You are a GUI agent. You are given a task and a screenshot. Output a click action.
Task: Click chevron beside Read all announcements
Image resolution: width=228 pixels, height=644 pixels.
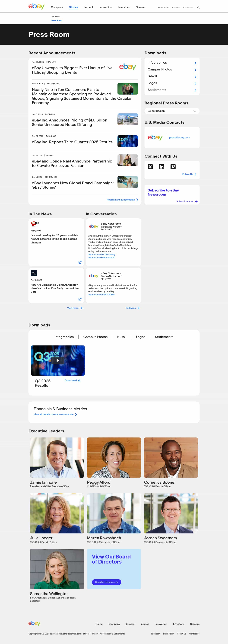pyautogui.click(x=137, y=200)
